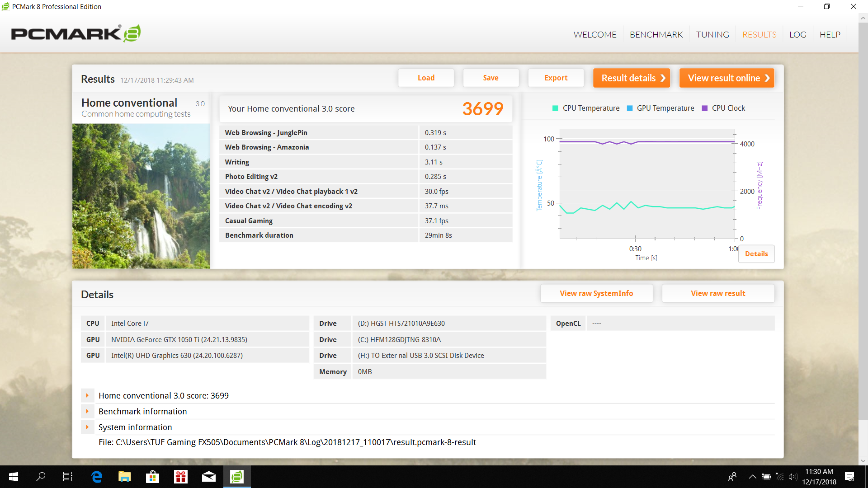Switch to BENCHMARK tab
The width and height of the screenshot is (868, 488).
point(656,35)
